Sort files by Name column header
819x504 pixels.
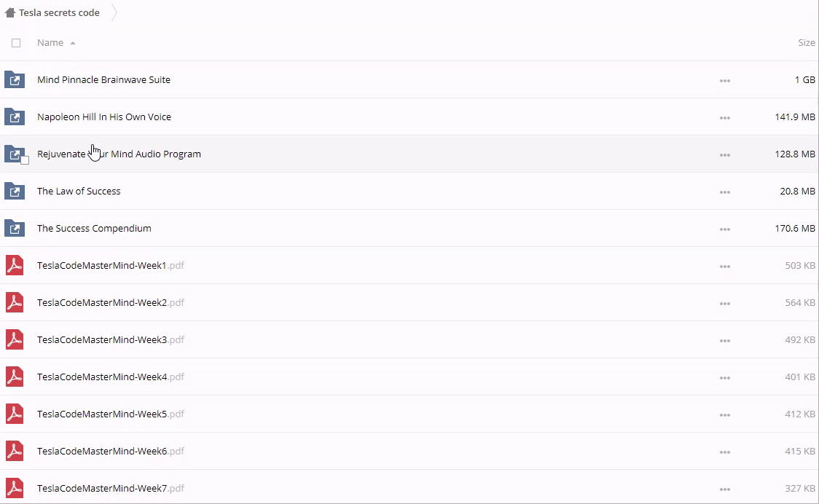pos(50,42)
